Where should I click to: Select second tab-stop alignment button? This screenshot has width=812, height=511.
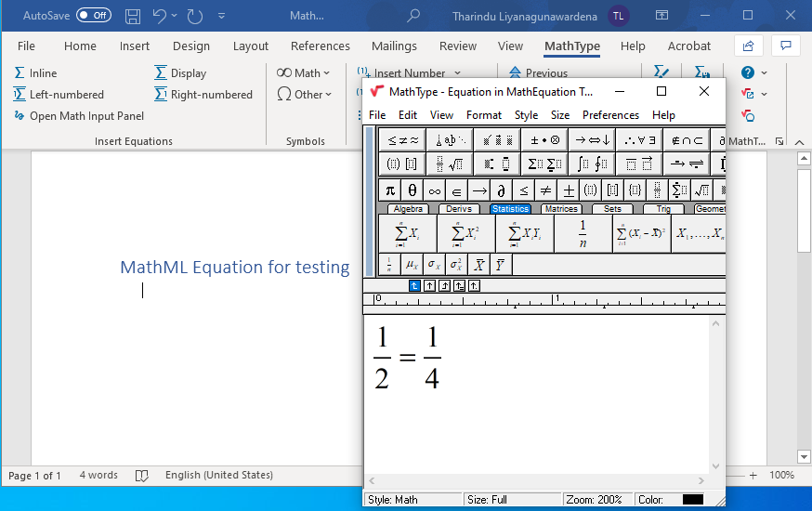(x=429, y=286)
